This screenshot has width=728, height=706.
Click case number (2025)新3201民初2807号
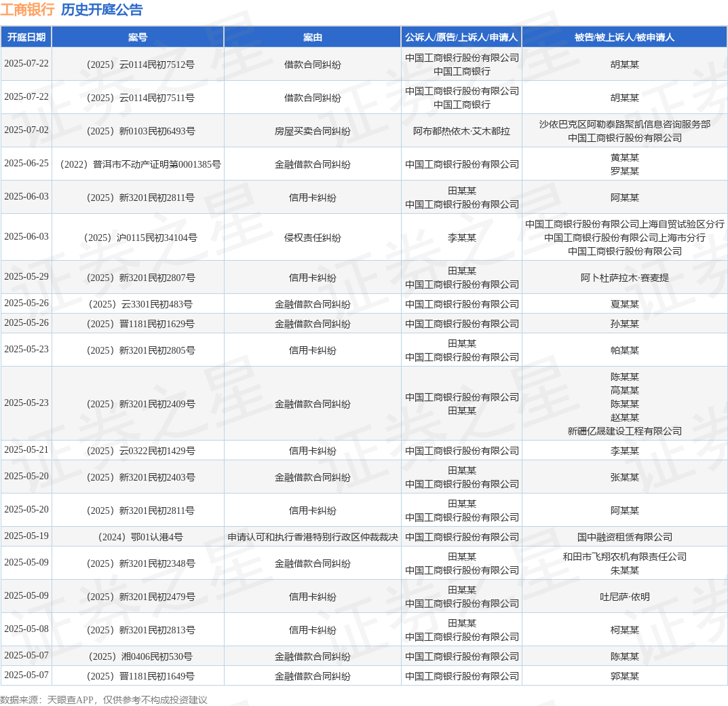[x=138, y=278]
